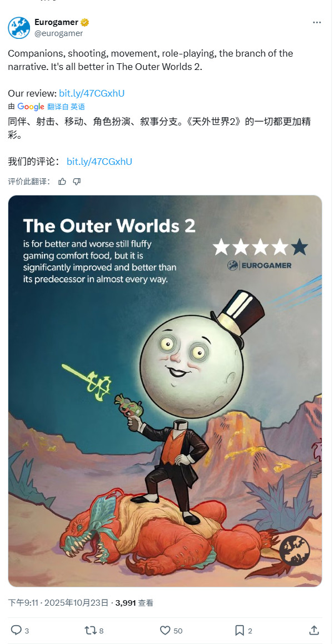Open the Eurogamer display name

click(x=56, y=22)
